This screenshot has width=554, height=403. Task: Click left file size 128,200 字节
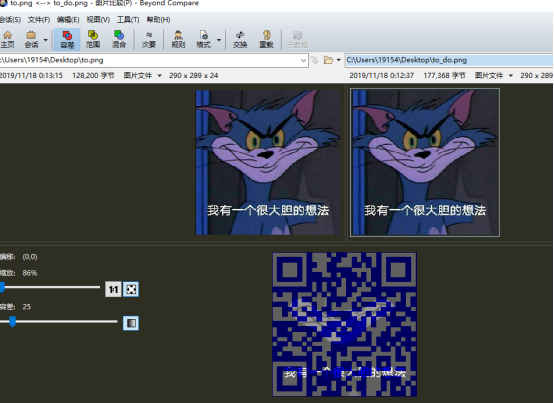[x=93, y=76]
